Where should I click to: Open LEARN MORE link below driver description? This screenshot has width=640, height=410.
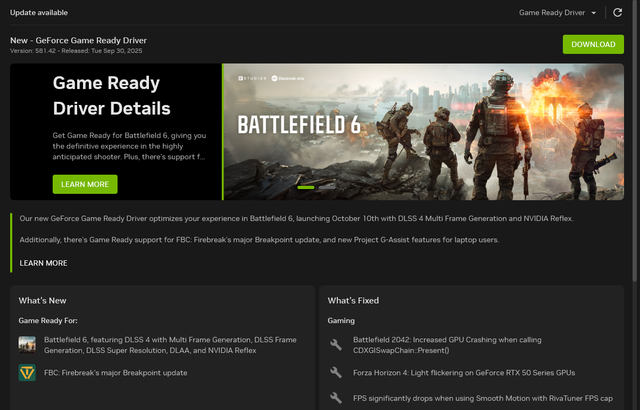pyautogui.click(x=43, y=263)
